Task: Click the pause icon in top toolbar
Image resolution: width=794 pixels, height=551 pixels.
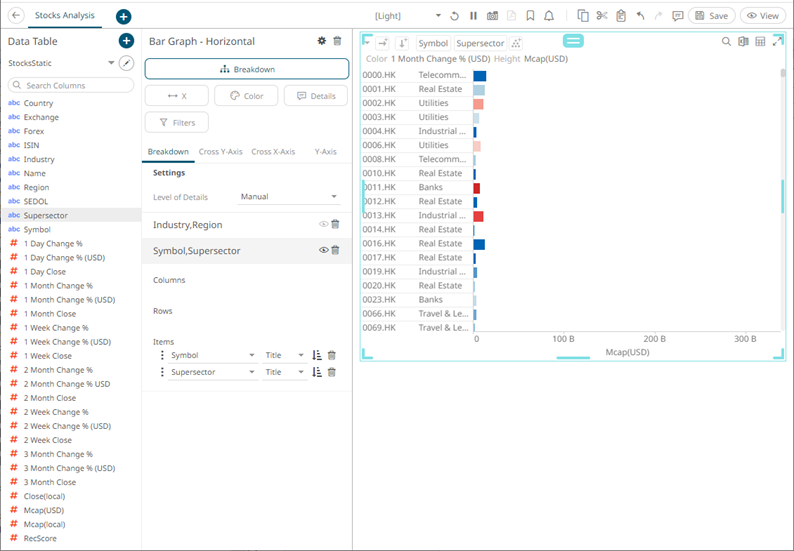Action: click(x=473, y=16)
